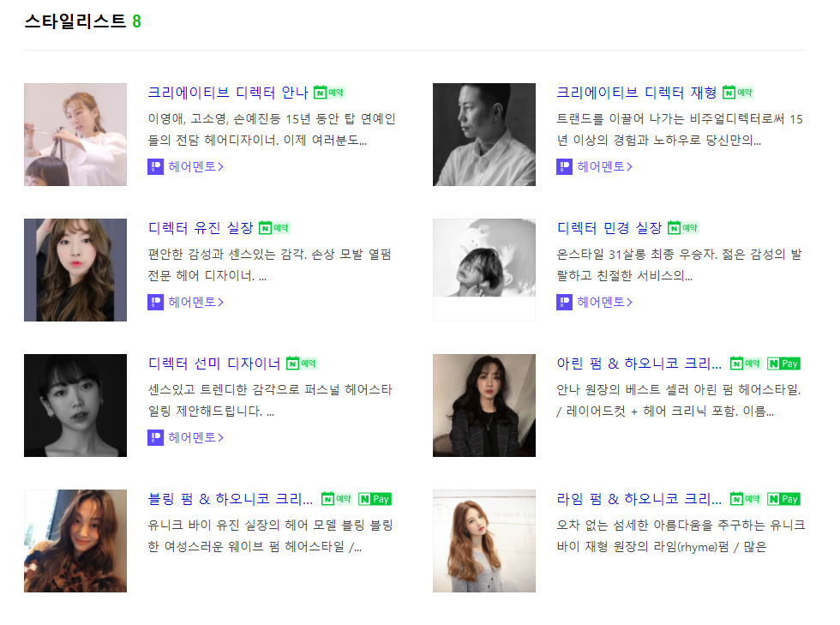The width and height of the screenshot is (840, 625).
Task: Click the Naver booking icon beside 크리에이티브 디렉터 안나
Action: (329, 93)
